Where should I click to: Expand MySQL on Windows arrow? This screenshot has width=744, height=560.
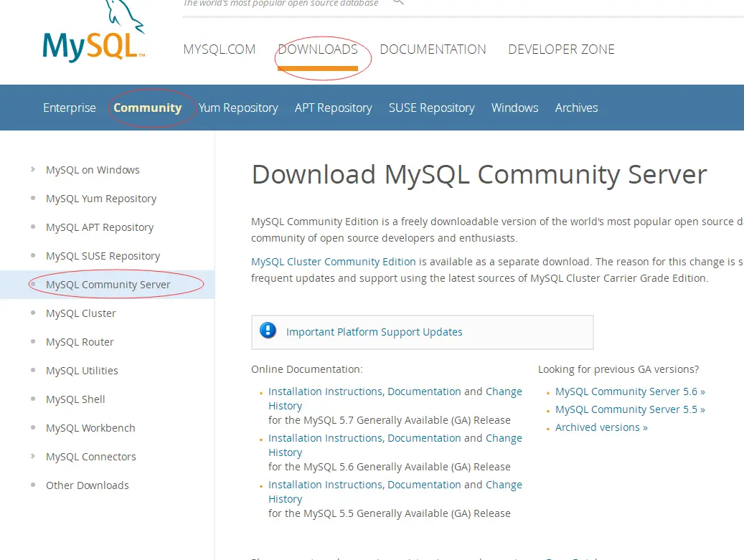[33, 169]
